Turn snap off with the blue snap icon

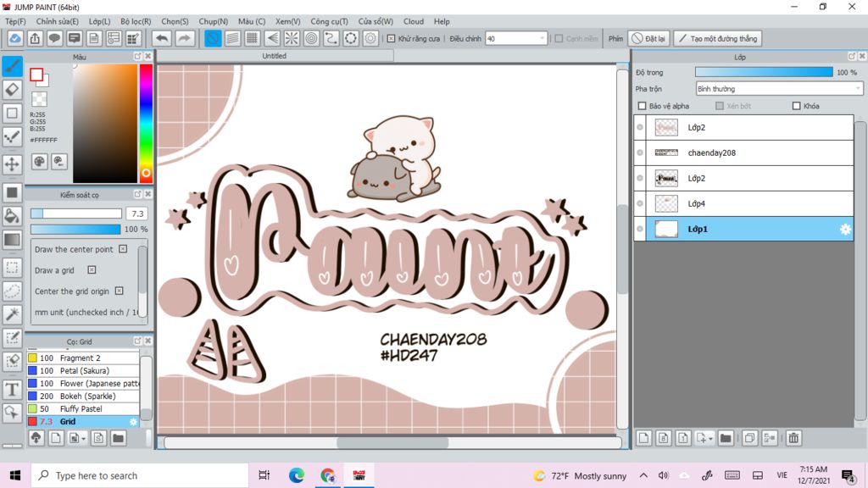(213, 39)
